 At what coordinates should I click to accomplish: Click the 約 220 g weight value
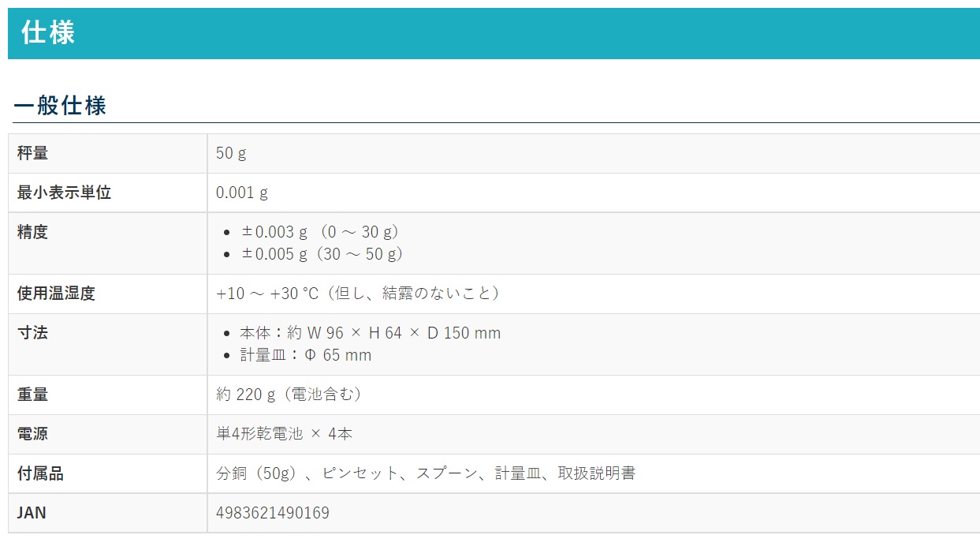click(x=289, y=395)
